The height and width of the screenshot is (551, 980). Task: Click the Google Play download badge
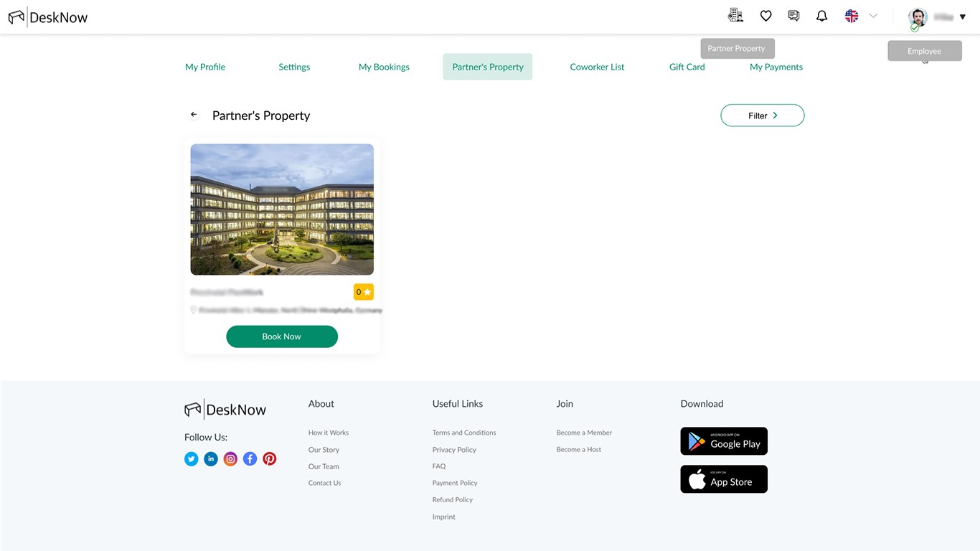pyautogui.click(x=724, y=441)
